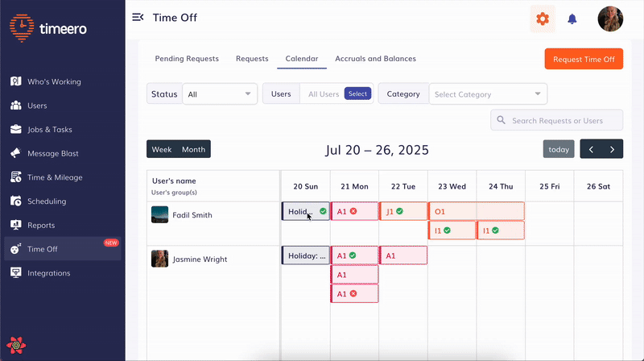The width and height of the screenshot is (644, 361).
Task: Switch calendar to Week view
Action: coord(162,149)
